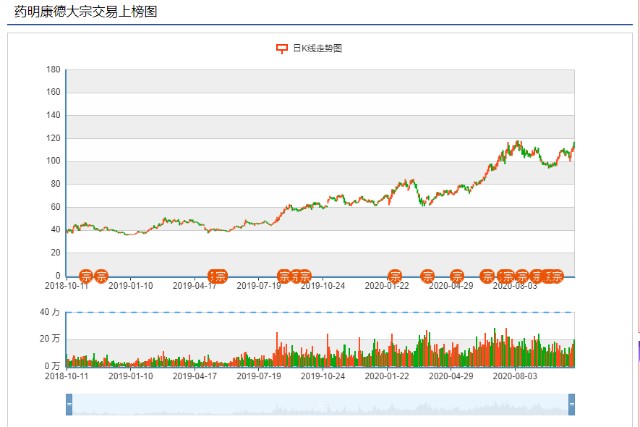Click 2018-10-11 date under the price chart

(67, 286)
